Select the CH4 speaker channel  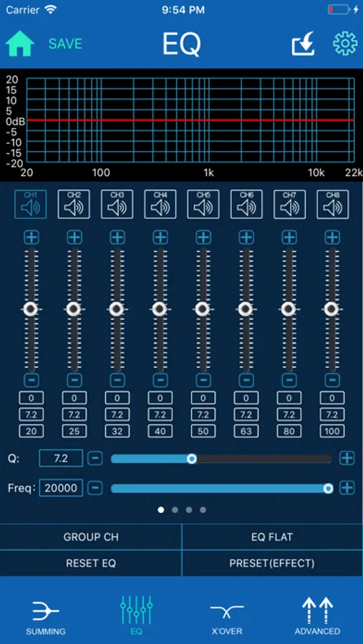click(160, 204)
